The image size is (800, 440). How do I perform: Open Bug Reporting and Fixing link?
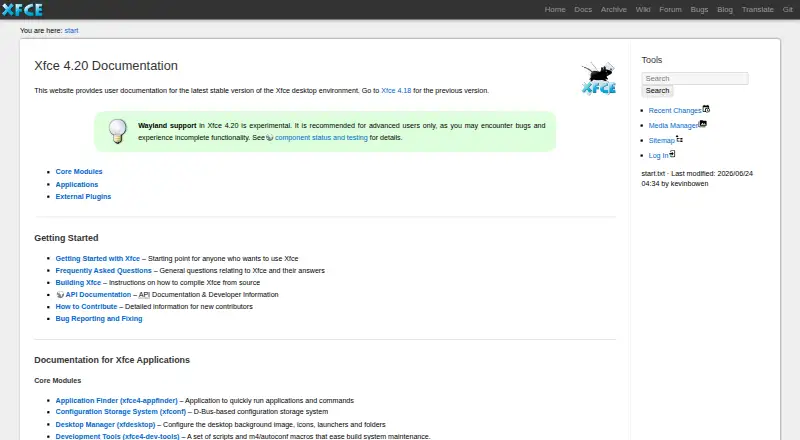[99, 319]
